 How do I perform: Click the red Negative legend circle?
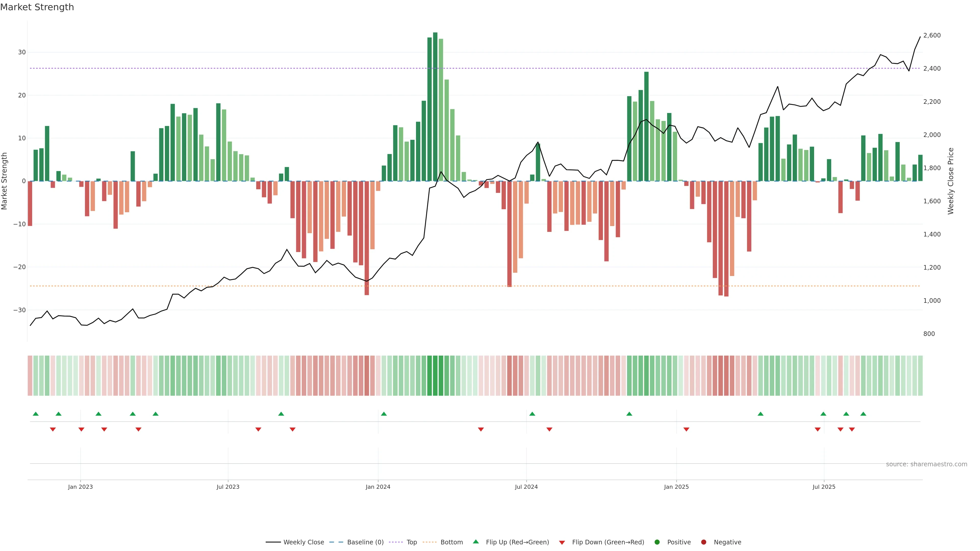pyautogui.click(x=703, y=542)
